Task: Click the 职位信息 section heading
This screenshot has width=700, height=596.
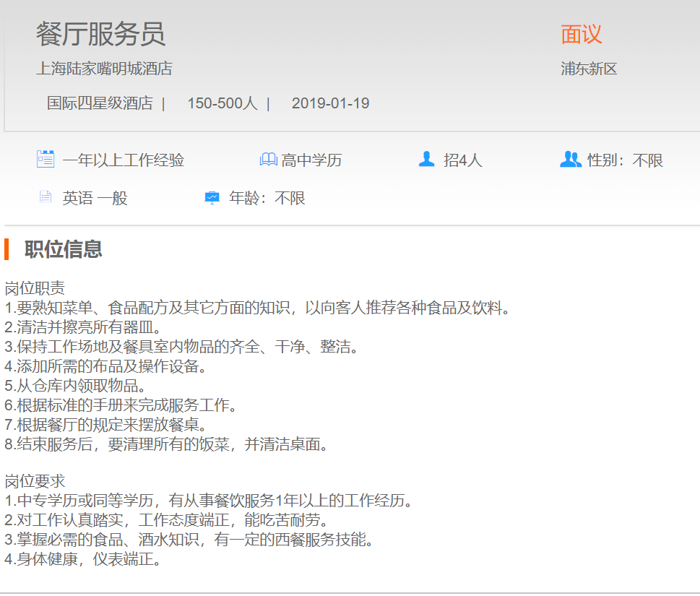Action: click(x=63, y=249)
